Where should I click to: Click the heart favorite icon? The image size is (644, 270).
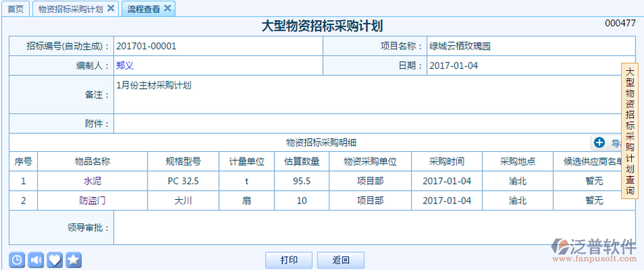pyautogui.click(x=54, y=260)
